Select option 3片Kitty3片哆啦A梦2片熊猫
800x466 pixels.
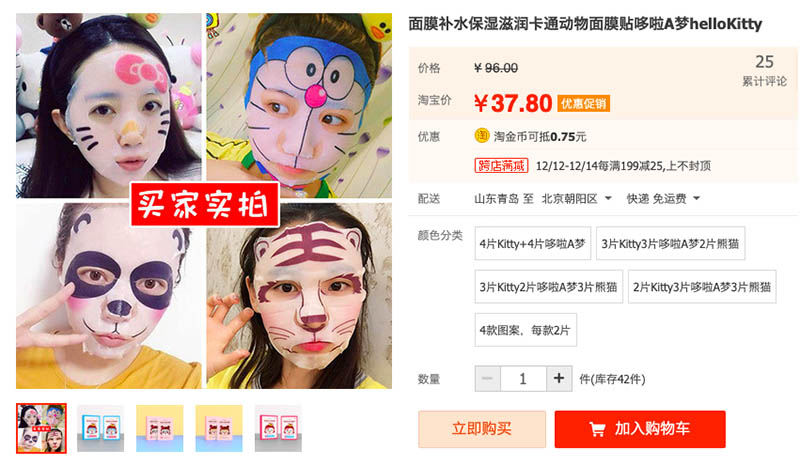670,243
